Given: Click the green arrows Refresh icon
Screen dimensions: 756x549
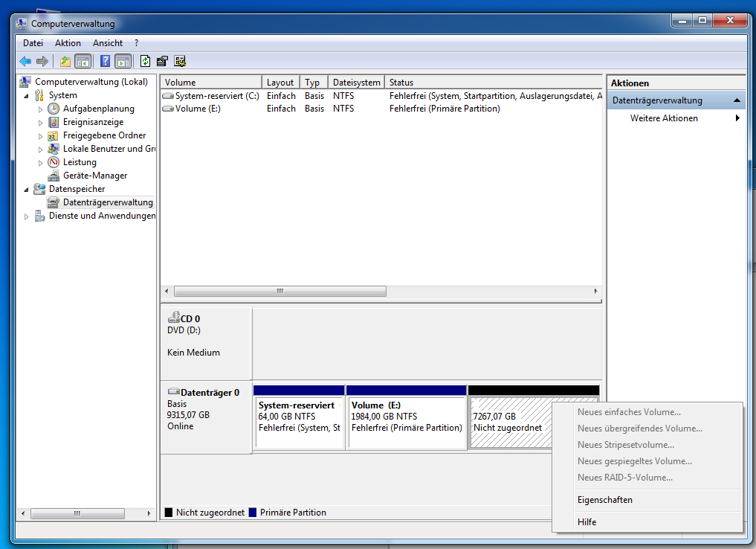Looking at the screenshot, I should tap(145, 61).
